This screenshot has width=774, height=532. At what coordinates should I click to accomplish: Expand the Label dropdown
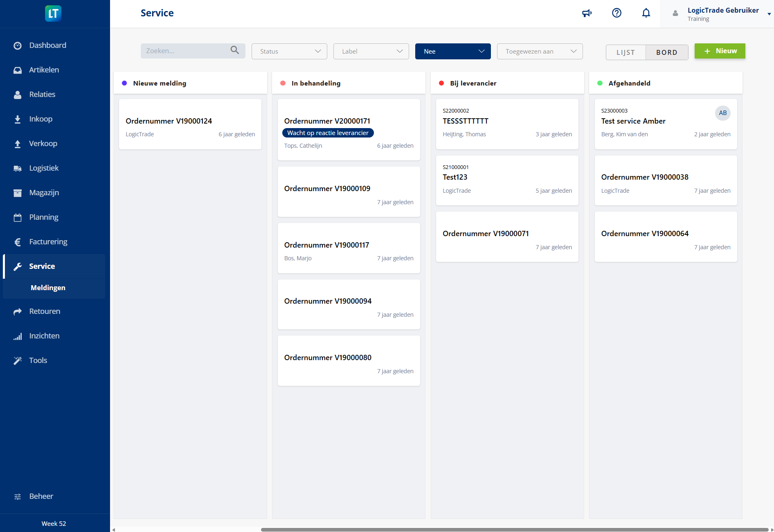pyautogui.click(x=371, y=51)
